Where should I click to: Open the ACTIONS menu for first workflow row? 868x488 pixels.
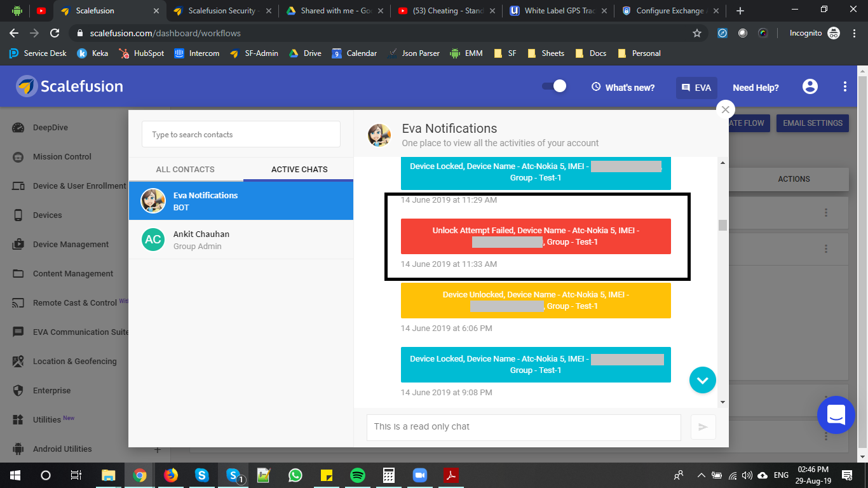pyautogui.click(x=826, y=213)
